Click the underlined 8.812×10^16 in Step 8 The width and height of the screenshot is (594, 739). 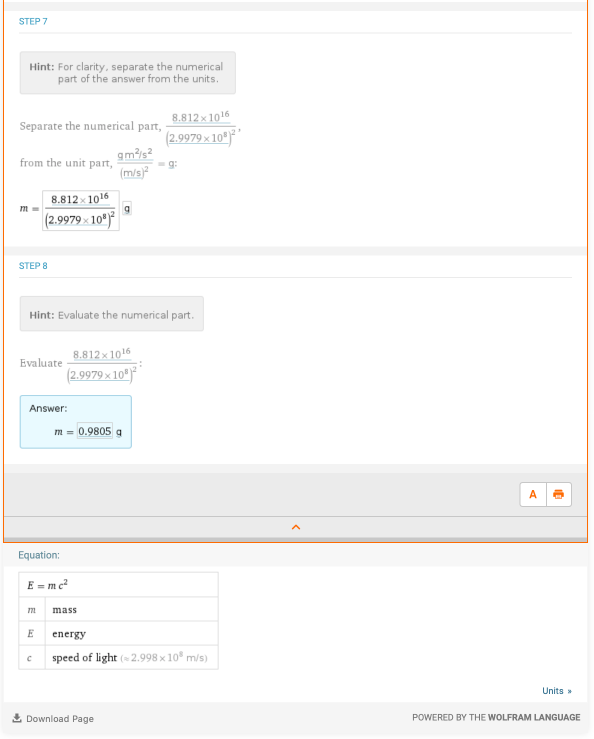pos(101,354)
